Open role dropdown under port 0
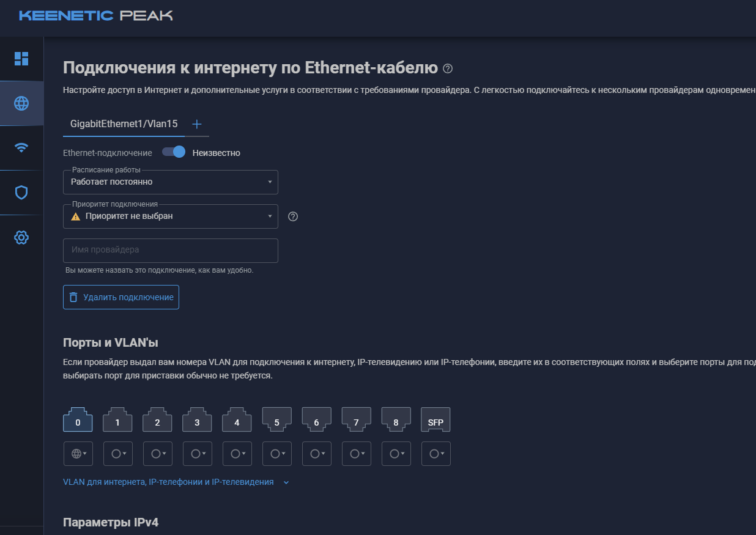The width and height of the screenshot is (756, 535). click(78, 454)
